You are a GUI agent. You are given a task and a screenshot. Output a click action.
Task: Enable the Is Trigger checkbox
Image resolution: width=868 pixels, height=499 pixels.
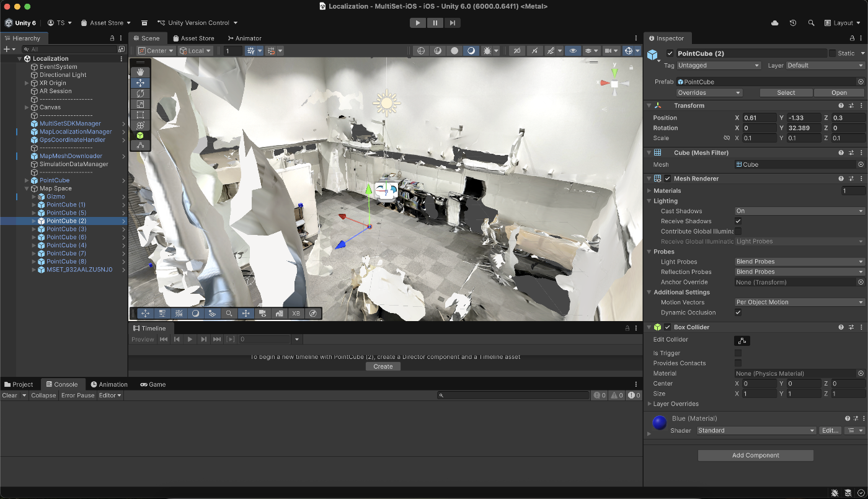[x=738, y=353]
